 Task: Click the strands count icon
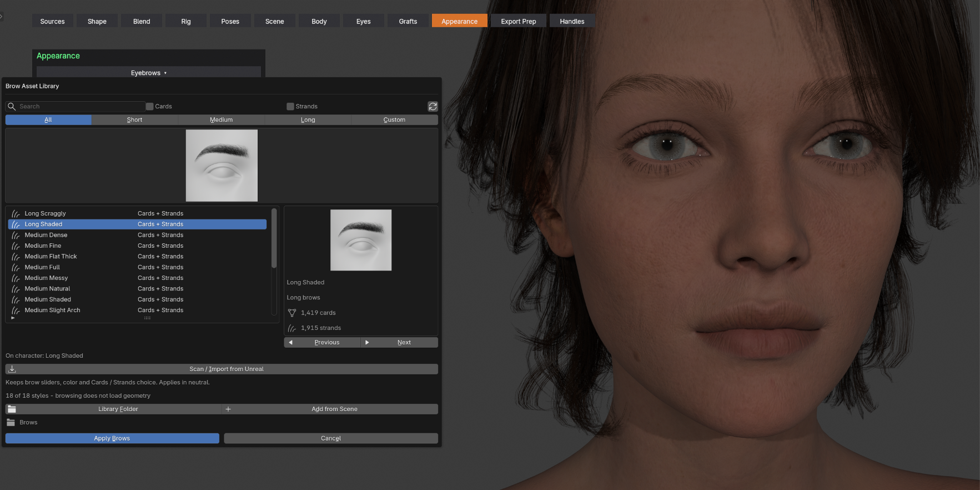pos(292,328)
